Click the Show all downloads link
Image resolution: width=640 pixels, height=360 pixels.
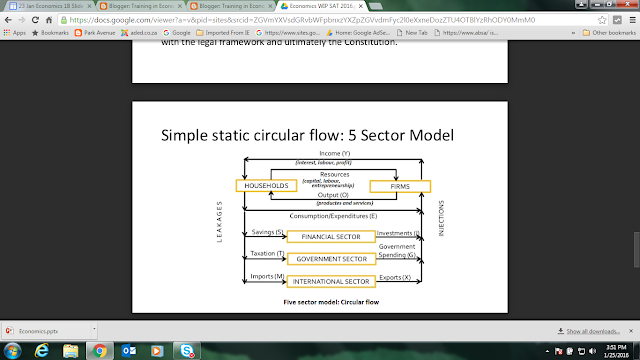click(593, 331)
